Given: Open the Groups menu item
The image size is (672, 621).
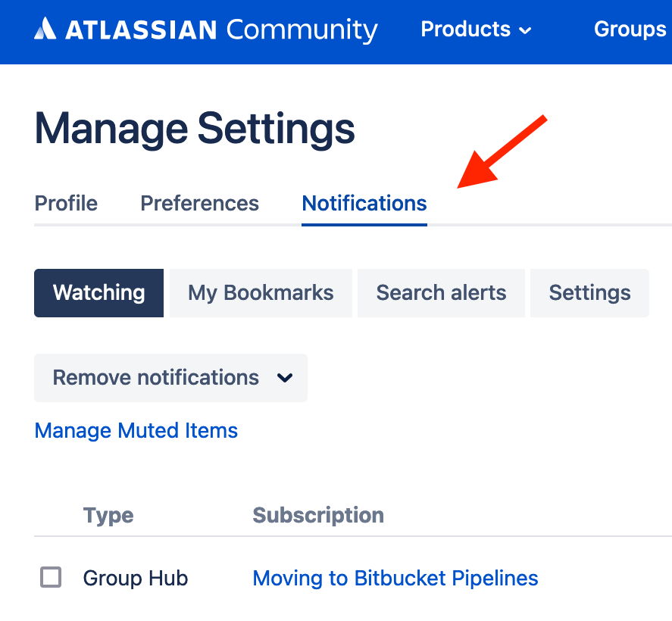Looking at the screenshot, I should point(630,30).
